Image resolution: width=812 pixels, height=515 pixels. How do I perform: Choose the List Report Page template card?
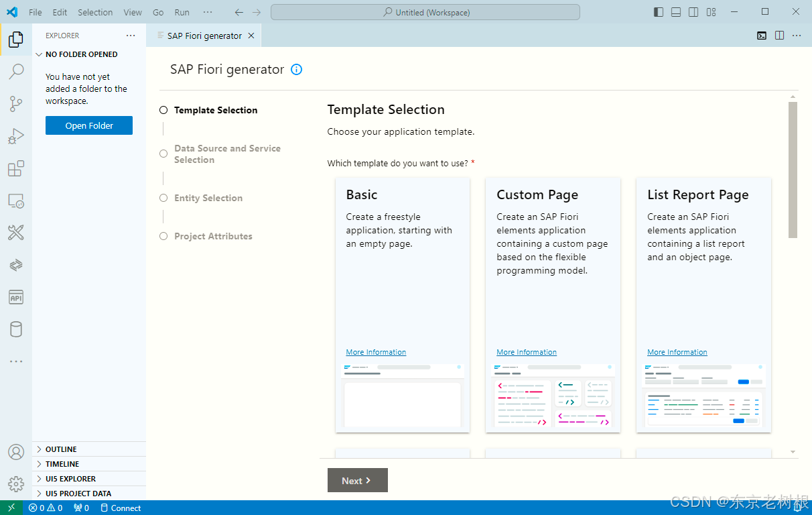coord(703,305)
